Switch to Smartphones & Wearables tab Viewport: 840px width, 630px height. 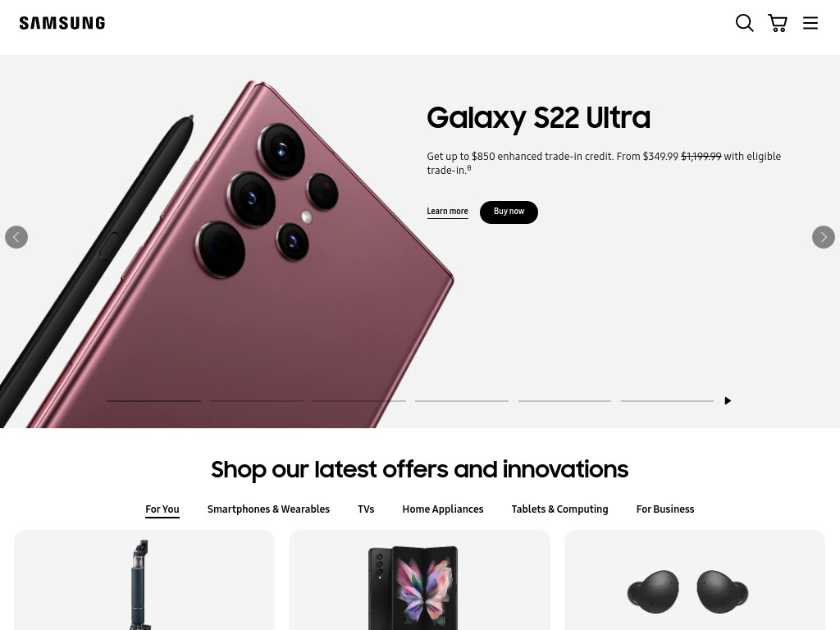268,509
